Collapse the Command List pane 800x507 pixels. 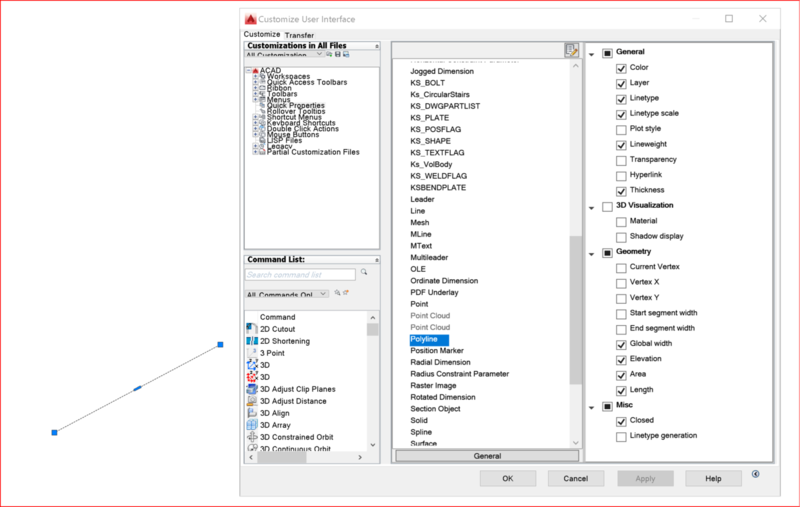click(377, 260)
